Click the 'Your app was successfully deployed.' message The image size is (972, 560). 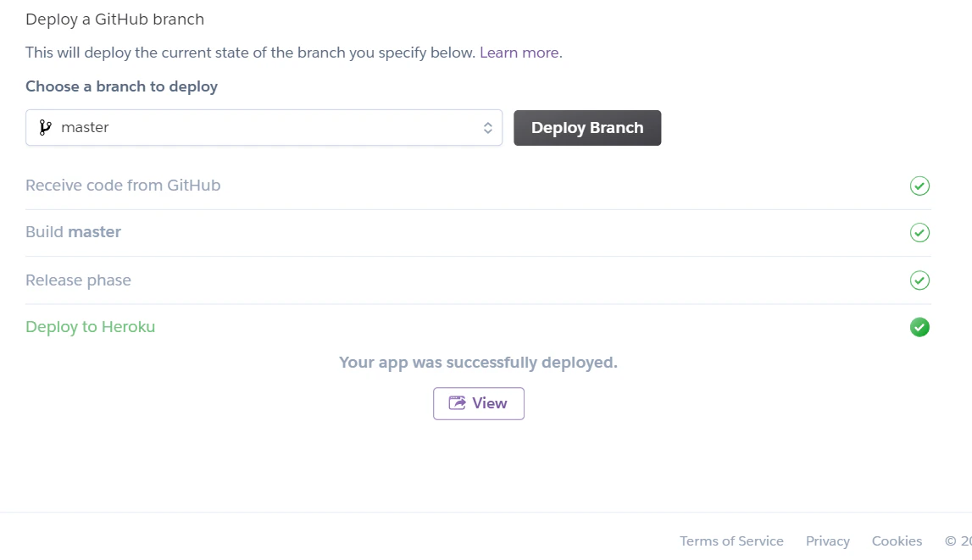pyautogui.click(x=478, y=363)
